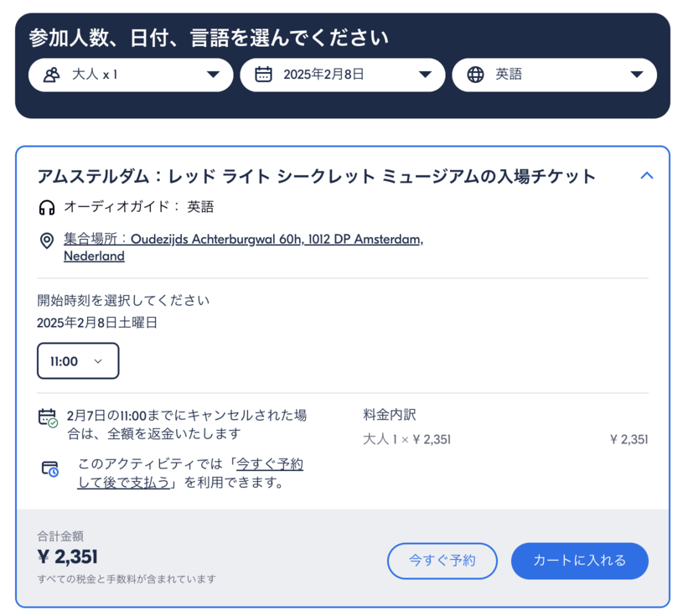This screenshot has width=683, height=616.
Task: Click the 合計金額 ¥ 2,351 total
Action: click(x=68, y=556)
